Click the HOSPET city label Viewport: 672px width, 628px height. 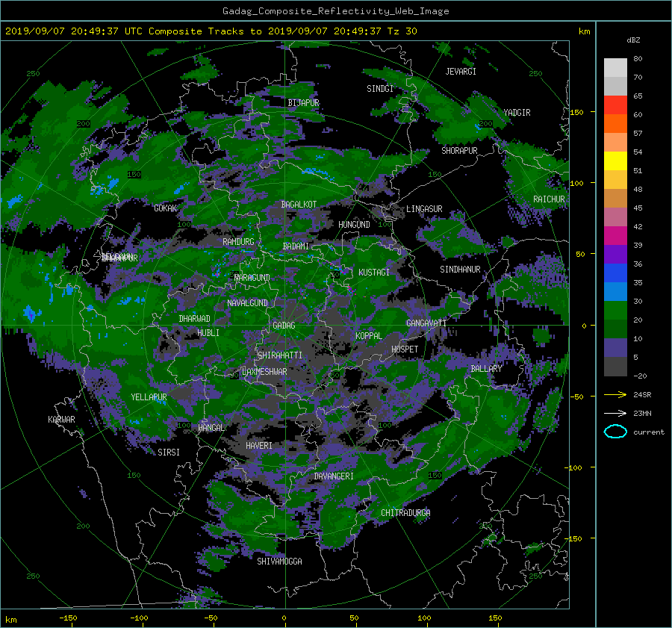[405, 349]
